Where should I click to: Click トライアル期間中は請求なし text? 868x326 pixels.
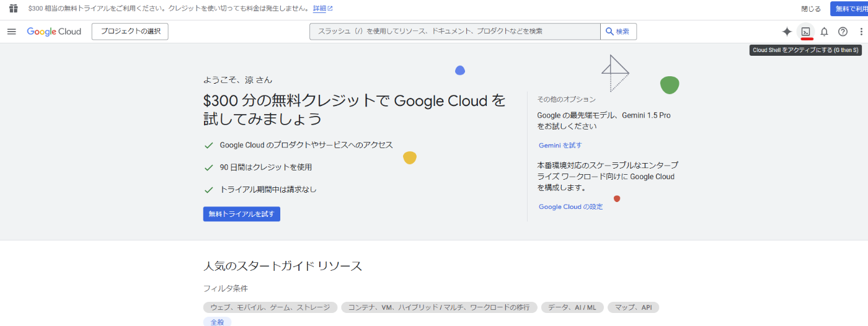[268, 190]
